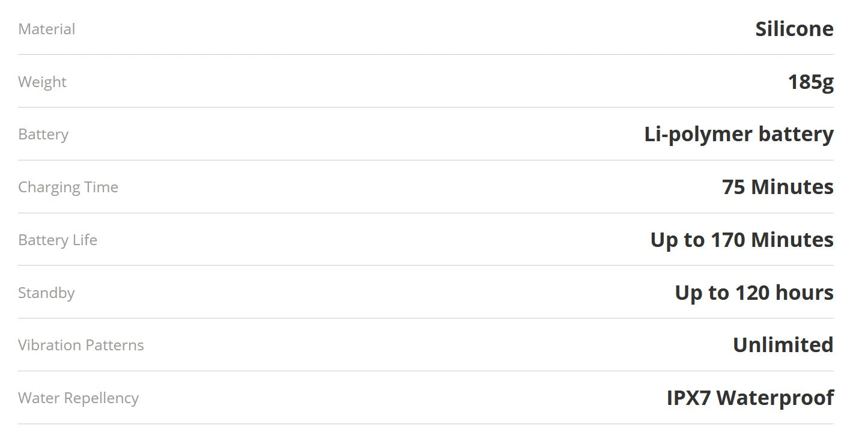This screenshot has width=868, height=429.
Task: Click the Weight label
Action: tap(42, 82)
